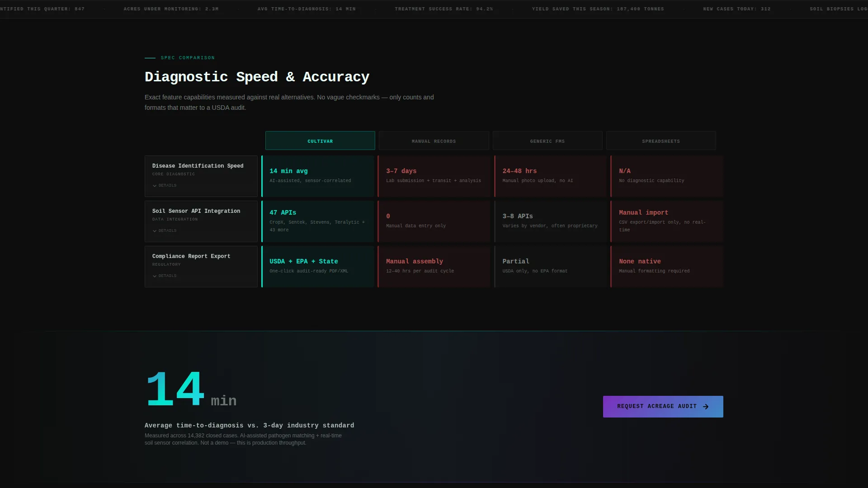Viewport: 868px width, 488px height.
Task: Expand Details for Disease Identification Speed
Action: tap(165, 186)
